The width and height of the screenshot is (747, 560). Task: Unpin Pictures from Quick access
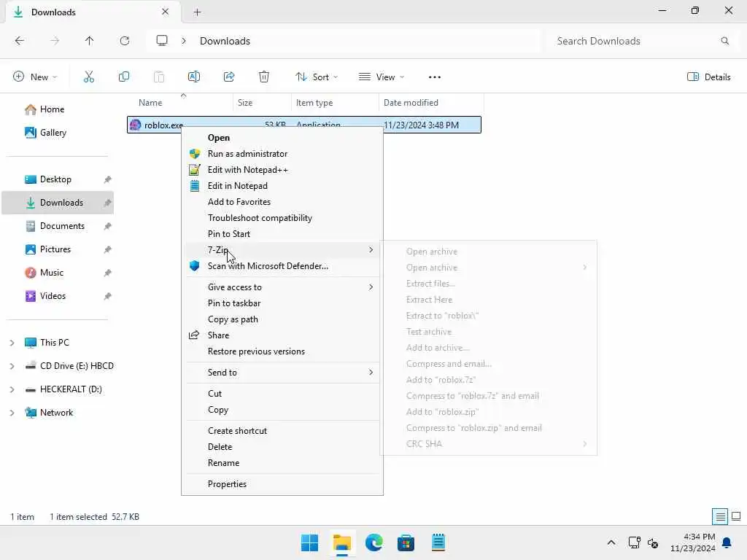pos(108,249)
